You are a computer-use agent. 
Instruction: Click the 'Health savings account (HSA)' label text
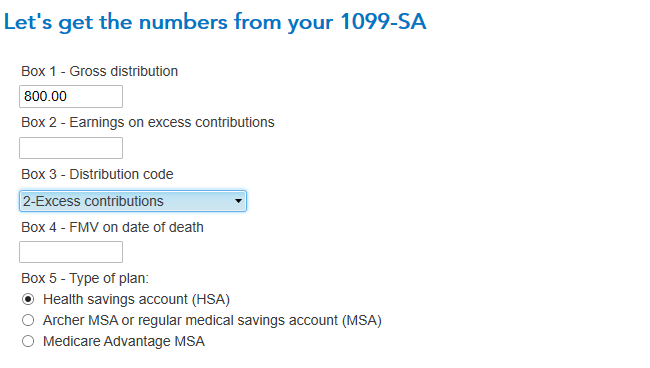pos(136,299)
